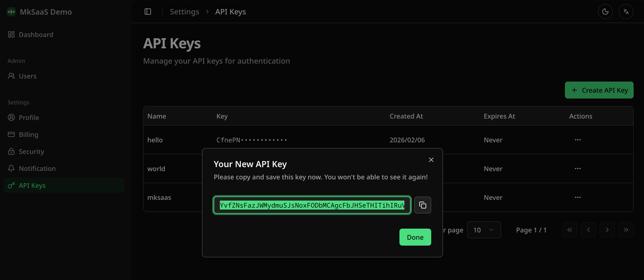
Task: Copy the new API key to clipboard
Action: click(422, 205)
